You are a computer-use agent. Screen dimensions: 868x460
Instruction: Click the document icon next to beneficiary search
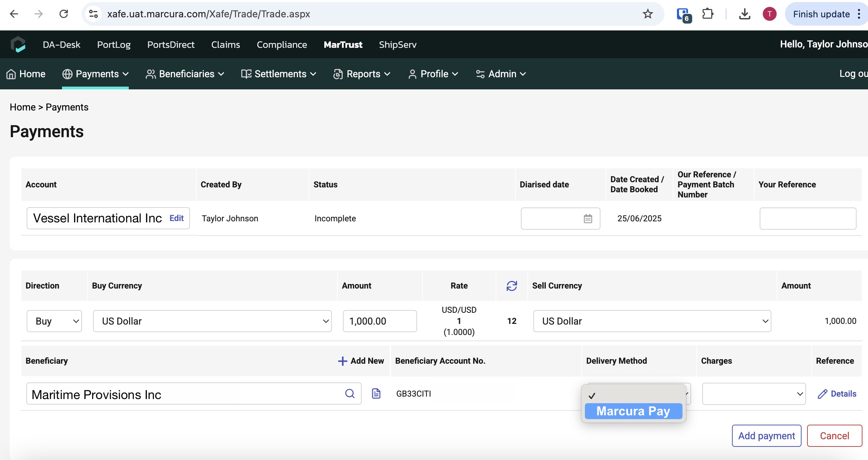[x=376, y=393]
